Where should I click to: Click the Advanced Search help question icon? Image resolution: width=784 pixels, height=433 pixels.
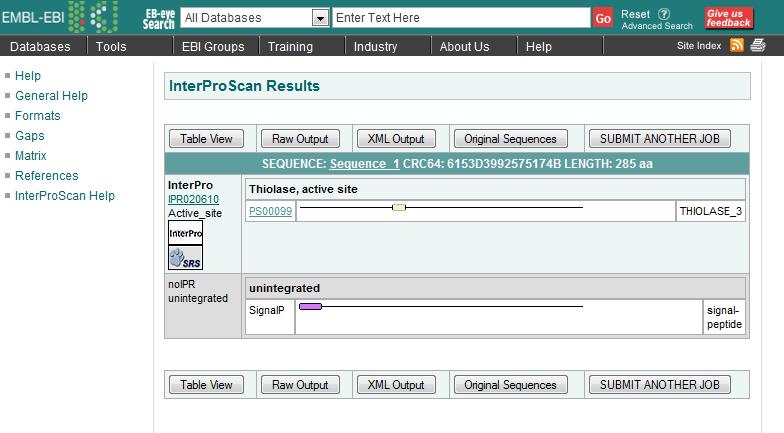[x=664, y=14]
